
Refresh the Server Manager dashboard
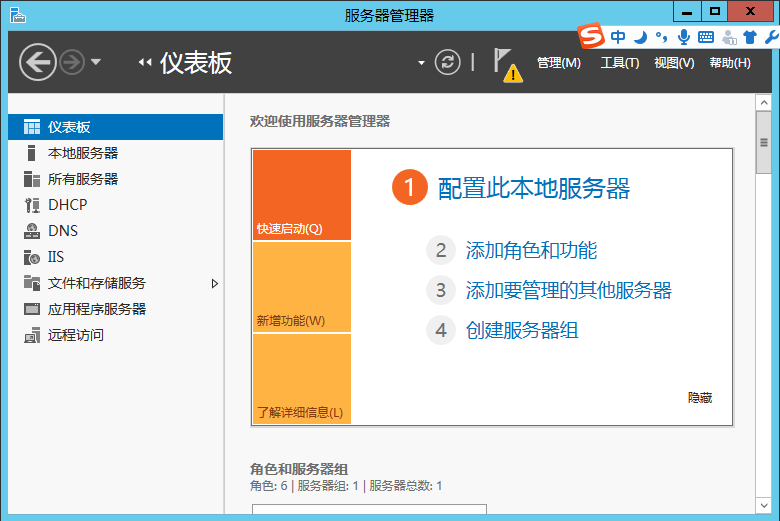click(x=447, y=62)
